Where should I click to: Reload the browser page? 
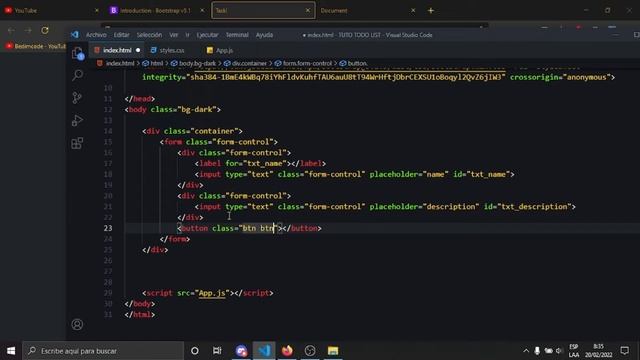coord(44,30)
